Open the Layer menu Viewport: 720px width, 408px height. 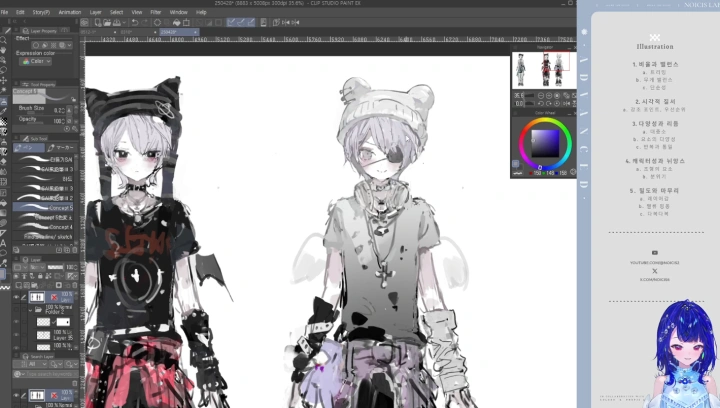(96, 12)
